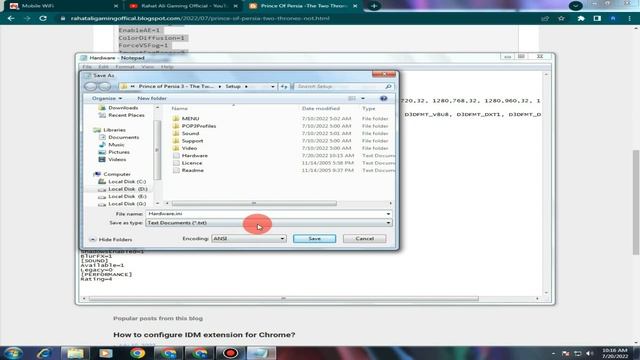Select the Video folder in file list
The width and height of the screenshot is (640, 360).
tap(189, 148)
